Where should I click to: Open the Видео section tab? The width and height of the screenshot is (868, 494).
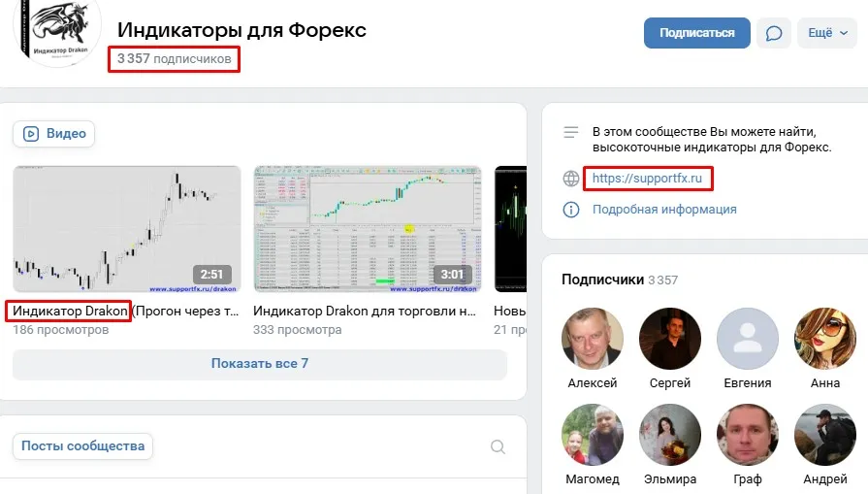tap(53, 134)
